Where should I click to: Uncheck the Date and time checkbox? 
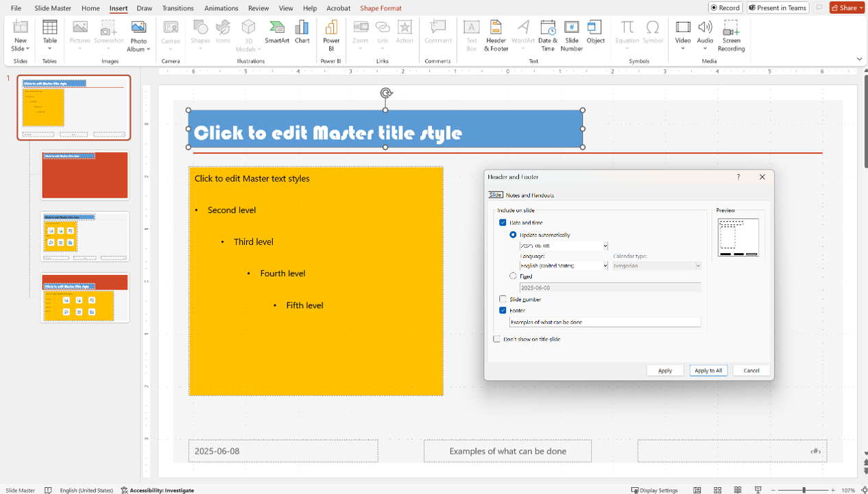[x=503, y=223]
